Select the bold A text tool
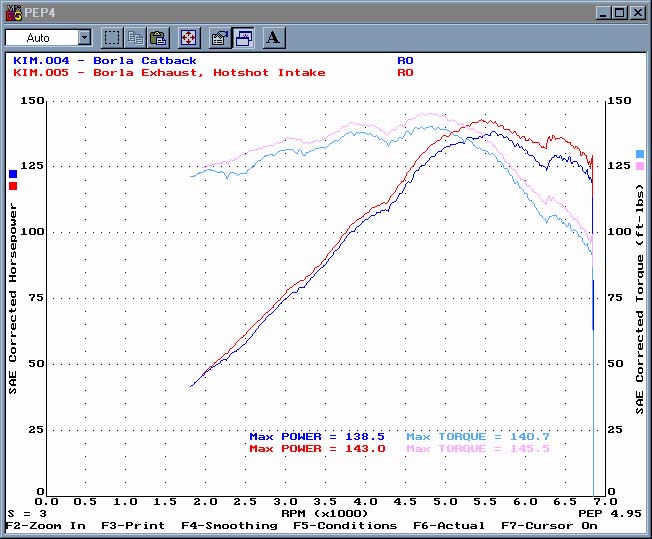Viewport: 652px width, 539px height. (x=274, y=38)
